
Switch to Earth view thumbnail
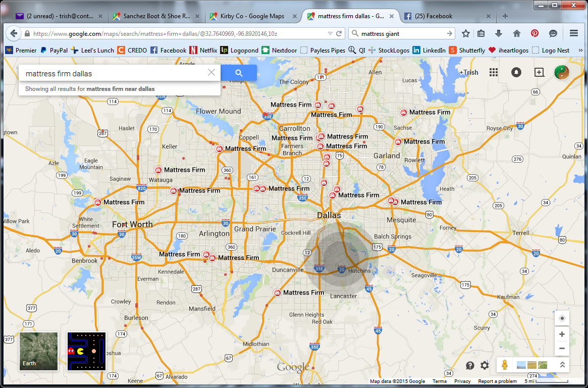39,351
